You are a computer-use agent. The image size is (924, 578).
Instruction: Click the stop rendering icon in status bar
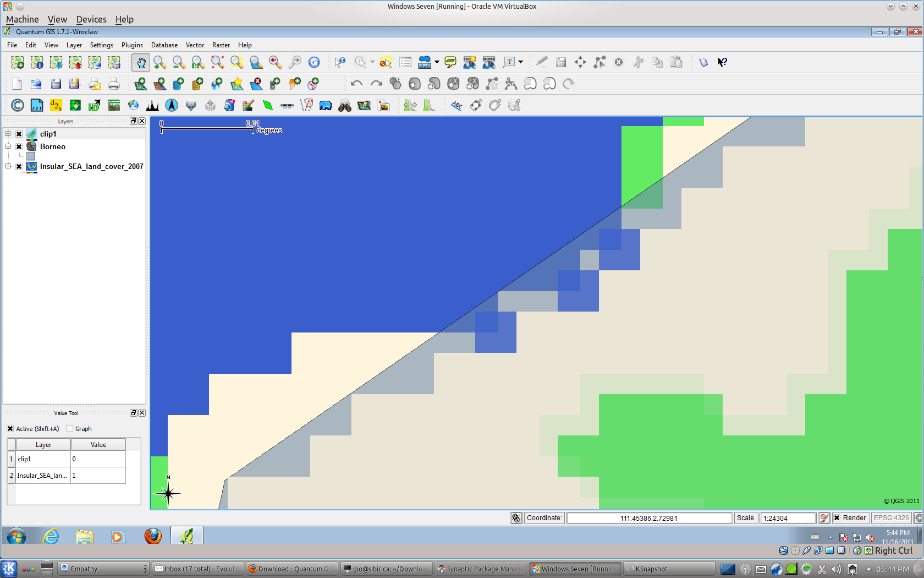click(x=824, y=518)
